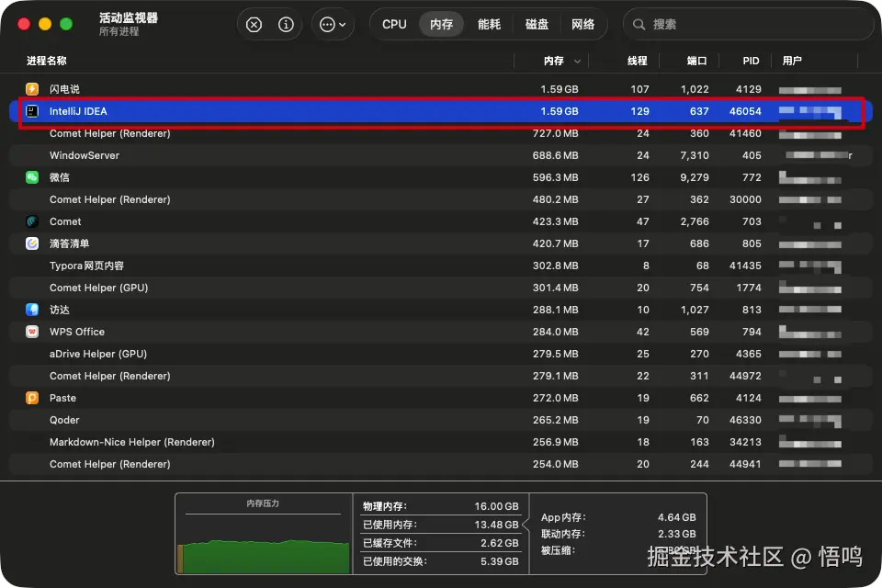Click the 滴答清单 app icon
Image resolution: width=882 pixels, height=588 pixels.
(32, 243)
